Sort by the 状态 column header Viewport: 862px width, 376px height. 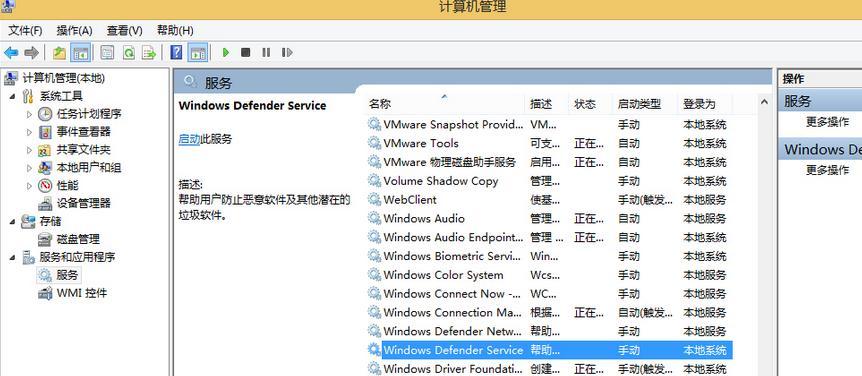coord(590,104)
